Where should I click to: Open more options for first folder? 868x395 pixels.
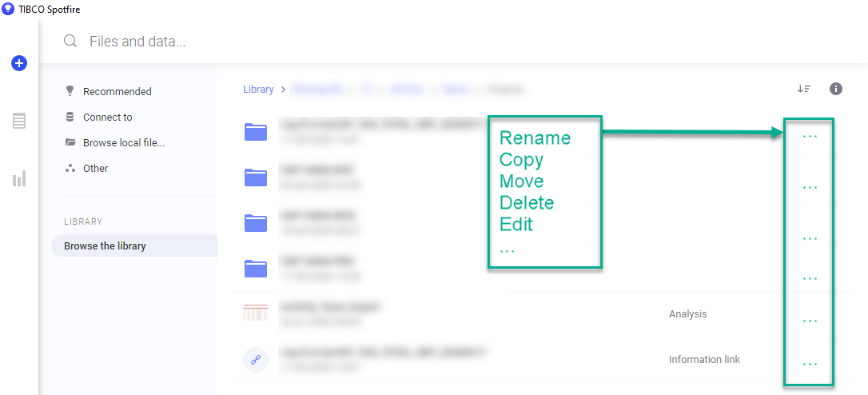point(810,137)
